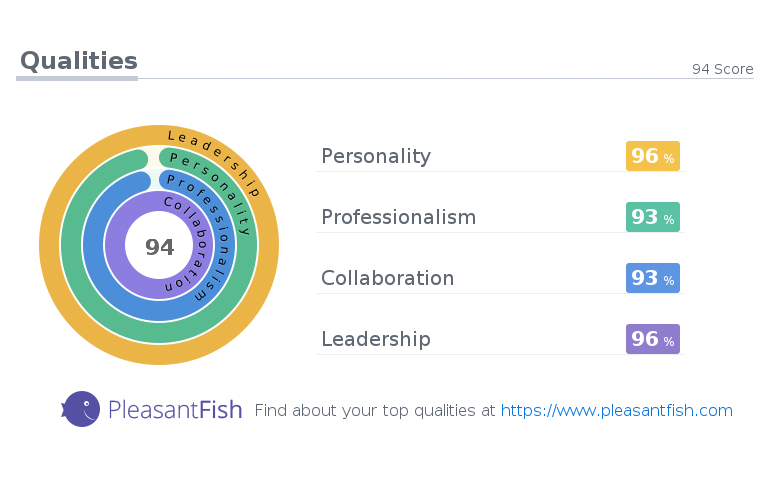Click the Qualities heading tab

pos(79,61)
